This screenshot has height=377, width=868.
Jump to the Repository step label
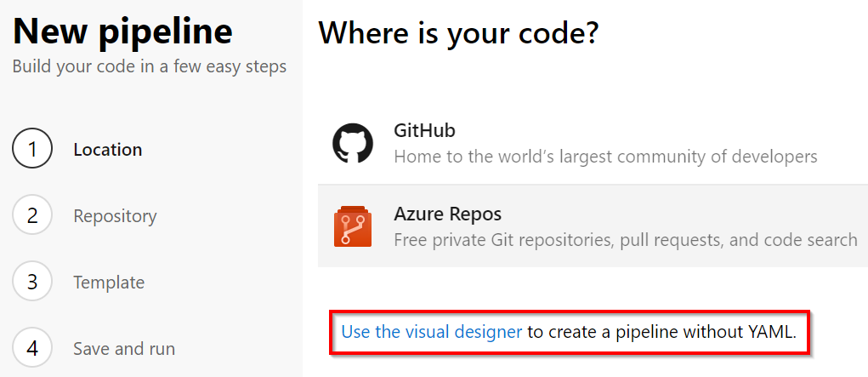coord(115,216)
